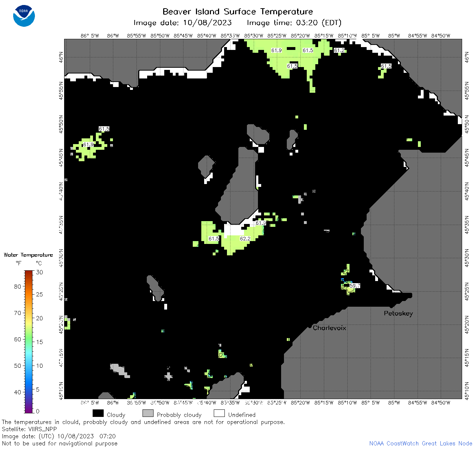Click the 25 tick label on Celsius scale
Viewport: 476px width, 449px height.
(x=40, y=295)
